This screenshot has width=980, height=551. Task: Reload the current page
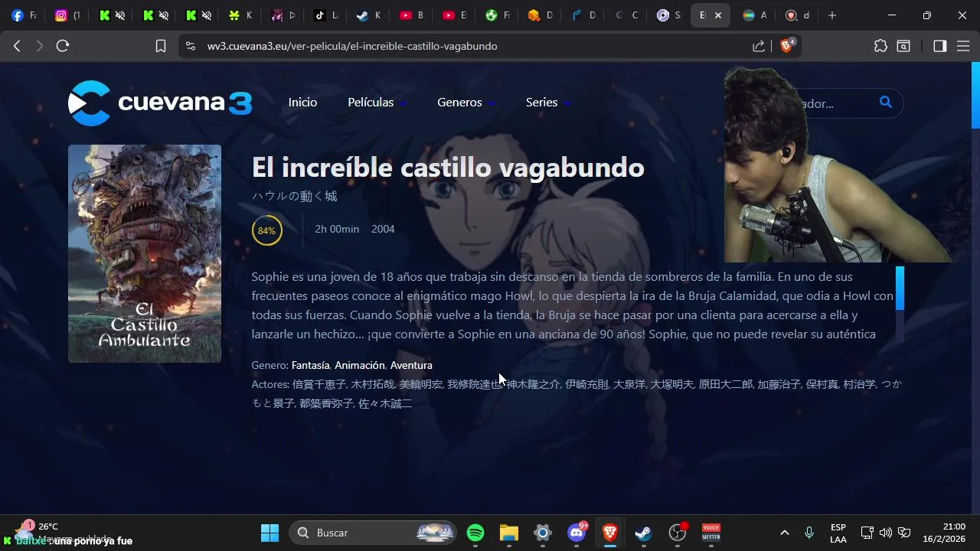tap(63, 46)
